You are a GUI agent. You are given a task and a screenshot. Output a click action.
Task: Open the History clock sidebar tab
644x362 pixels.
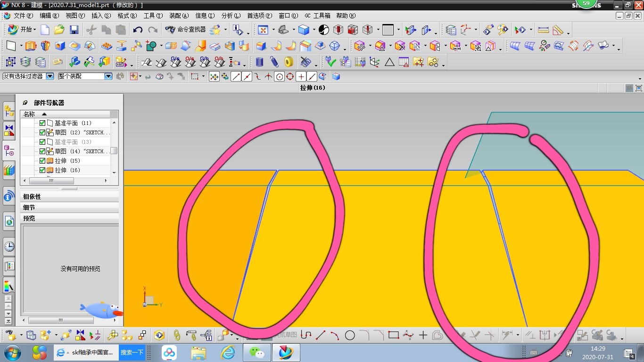click(x=9, y=246)
